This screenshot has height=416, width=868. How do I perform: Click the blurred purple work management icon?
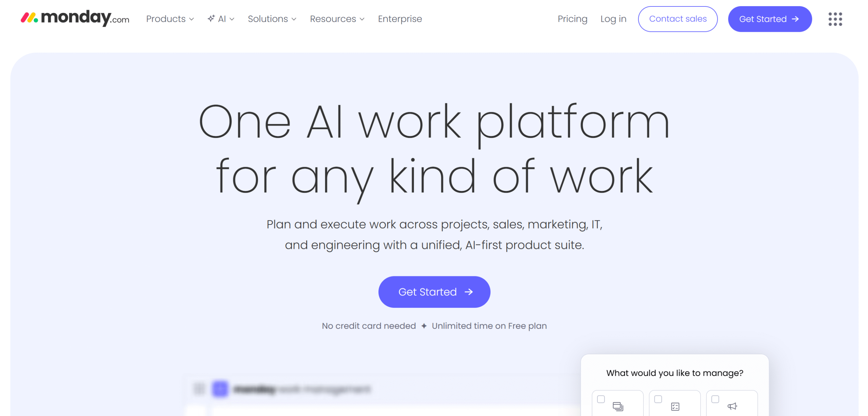pyautogui.click(x=220, y=389)
